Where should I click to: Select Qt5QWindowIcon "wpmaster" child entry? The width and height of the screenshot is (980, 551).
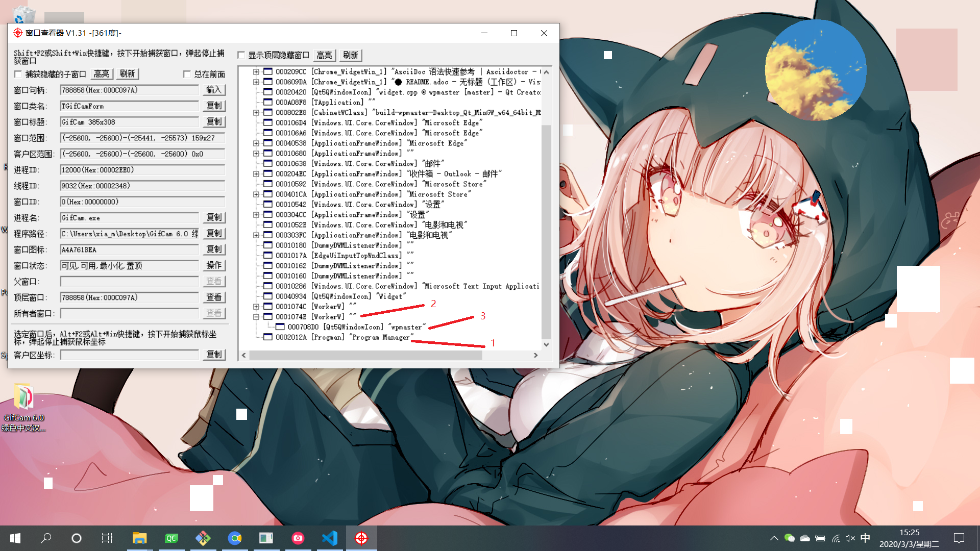click(x=355, y=327)
